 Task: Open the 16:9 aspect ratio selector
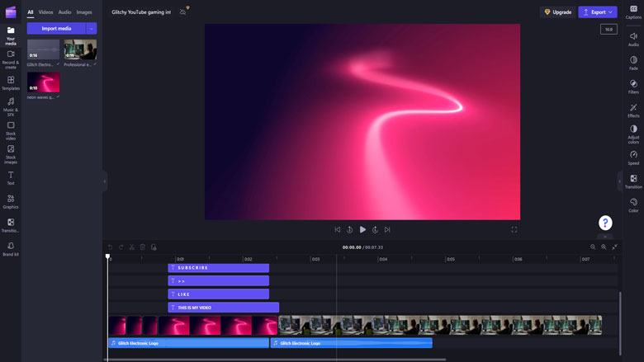tap(608, 30)
